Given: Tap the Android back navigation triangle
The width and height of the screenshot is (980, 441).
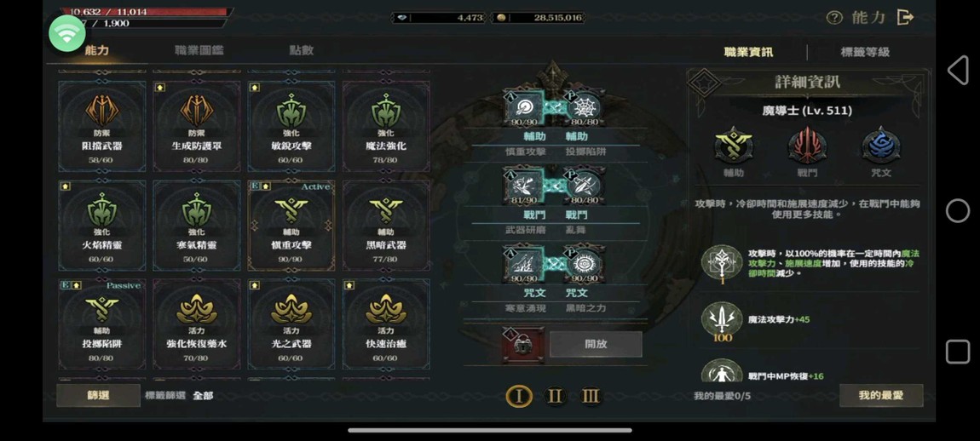Looking at the screenshot, I should click(958, 70).
